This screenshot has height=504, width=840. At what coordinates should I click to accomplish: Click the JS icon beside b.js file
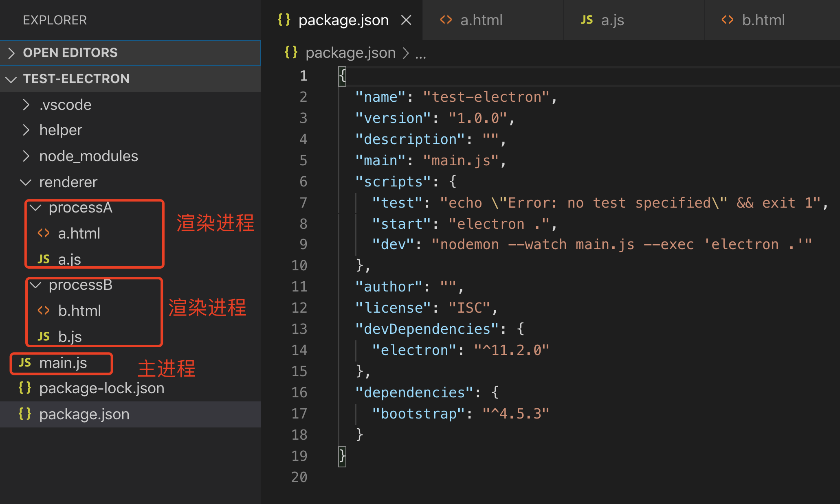(x=44, y=337)
